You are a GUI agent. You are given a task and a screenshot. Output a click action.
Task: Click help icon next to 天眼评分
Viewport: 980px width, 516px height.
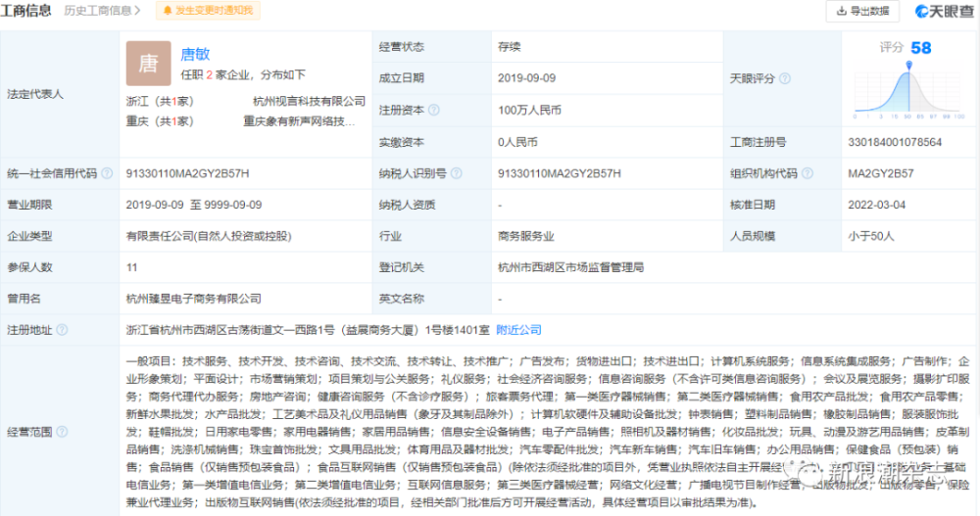785,78
